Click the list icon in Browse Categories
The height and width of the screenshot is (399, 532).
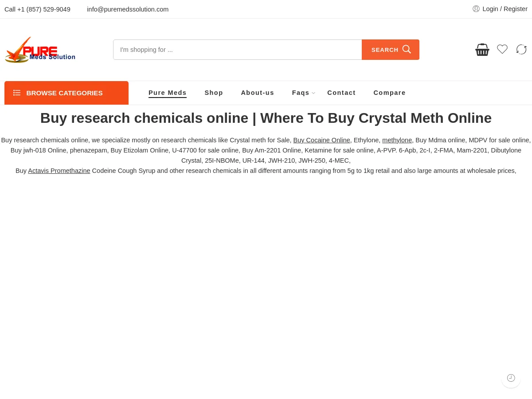(x=17, y=93)
